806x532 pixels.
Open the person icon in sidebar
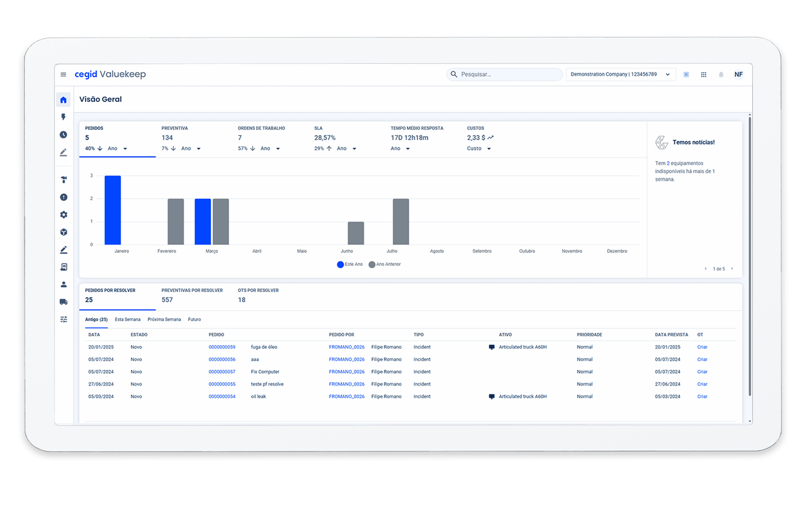point(64,285)
